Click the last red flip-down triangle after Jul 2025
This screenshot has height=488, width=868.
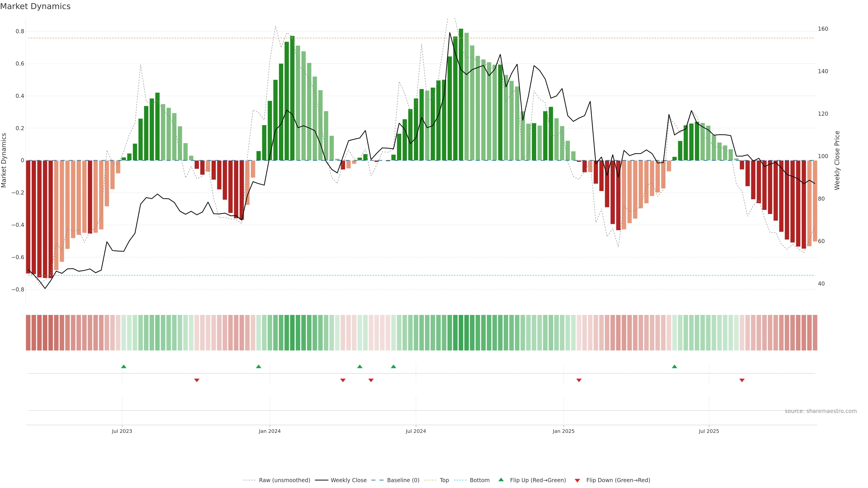(x=742, y=380)
